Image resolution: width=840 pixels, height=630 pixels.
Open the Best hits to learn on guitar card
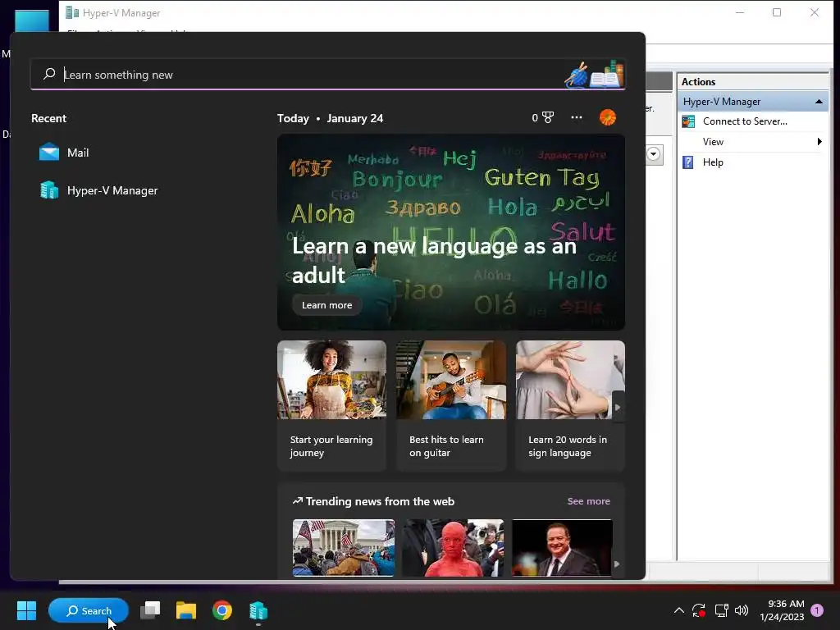point(451,405)
